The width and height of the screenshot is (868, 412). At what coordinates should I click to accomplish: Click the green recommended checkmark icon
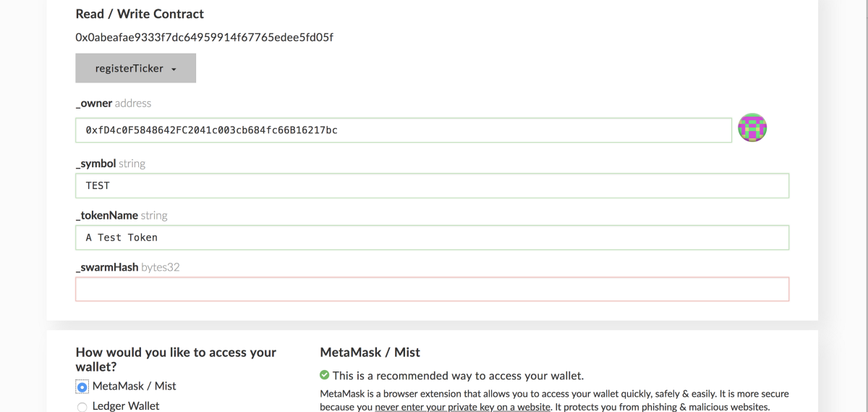point(325,375)
